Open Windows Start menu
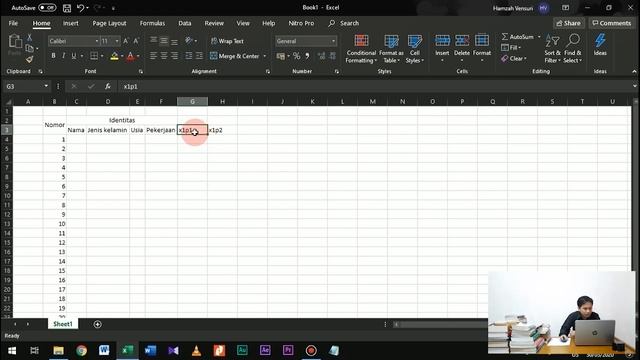 12,350
